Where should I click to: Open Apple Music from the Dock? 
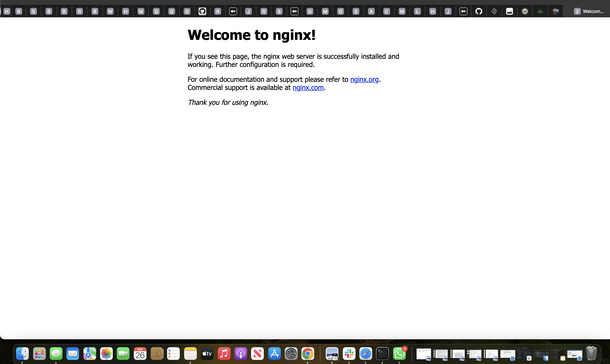click(x=224, y=354)
